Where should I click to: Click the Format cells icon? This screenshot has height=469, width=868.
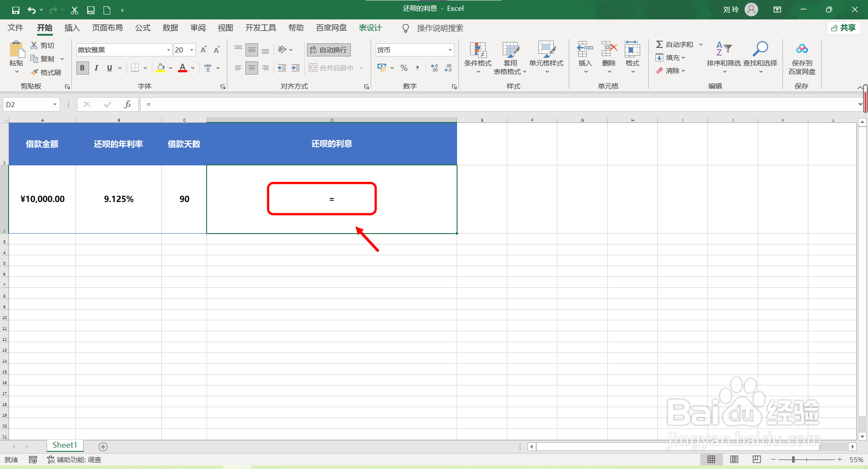pyautogui.click(x=632, y=49)
